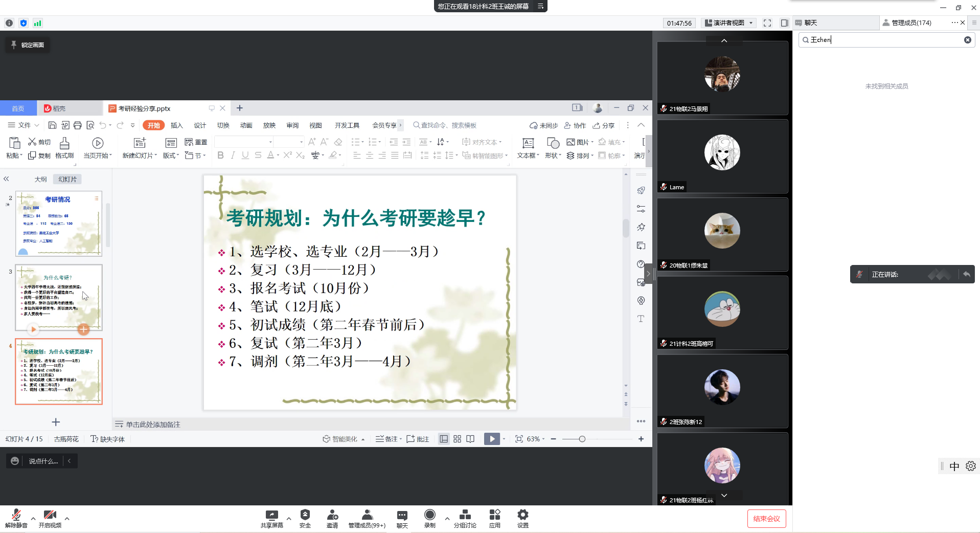The image size is (980, 533).
Task: Click the End Meeting button
Action: click(x=766, y=519)
